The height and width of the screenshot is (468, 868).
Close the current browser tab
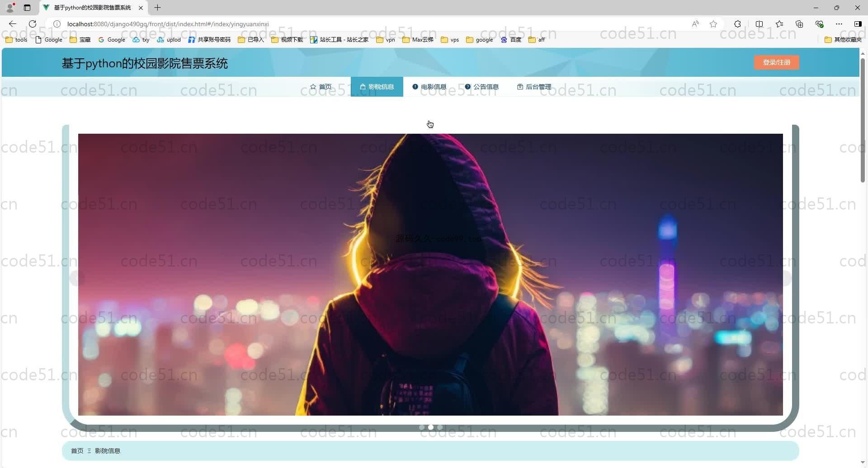point(141,8)
